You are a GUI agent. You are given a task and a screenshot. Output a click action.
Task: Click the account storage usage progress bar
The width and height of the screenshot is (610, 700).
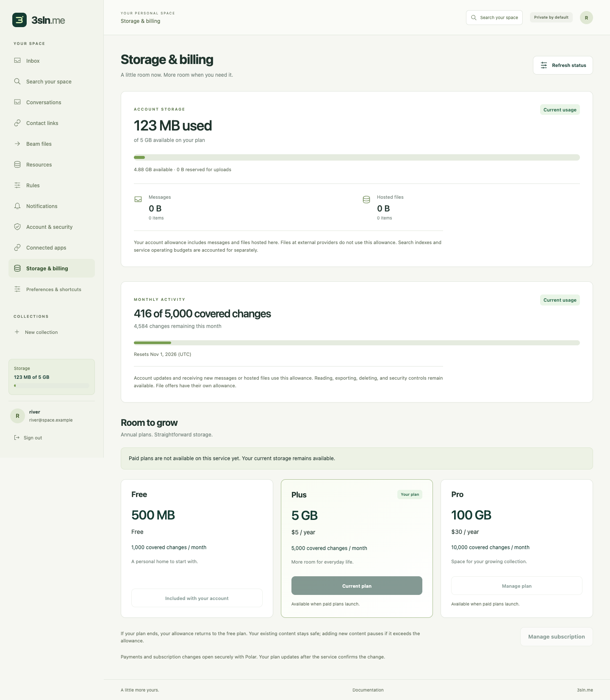click(x=357, y=157)
